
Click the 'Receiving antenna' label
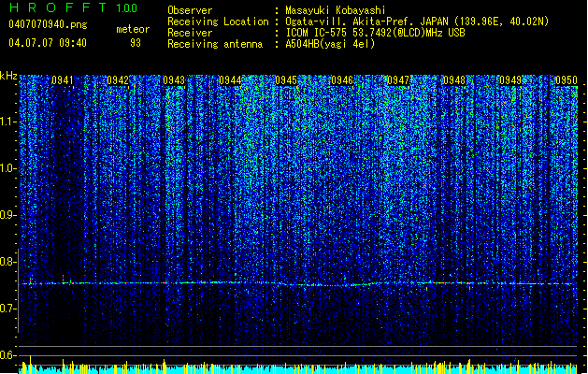pos(215,44)
